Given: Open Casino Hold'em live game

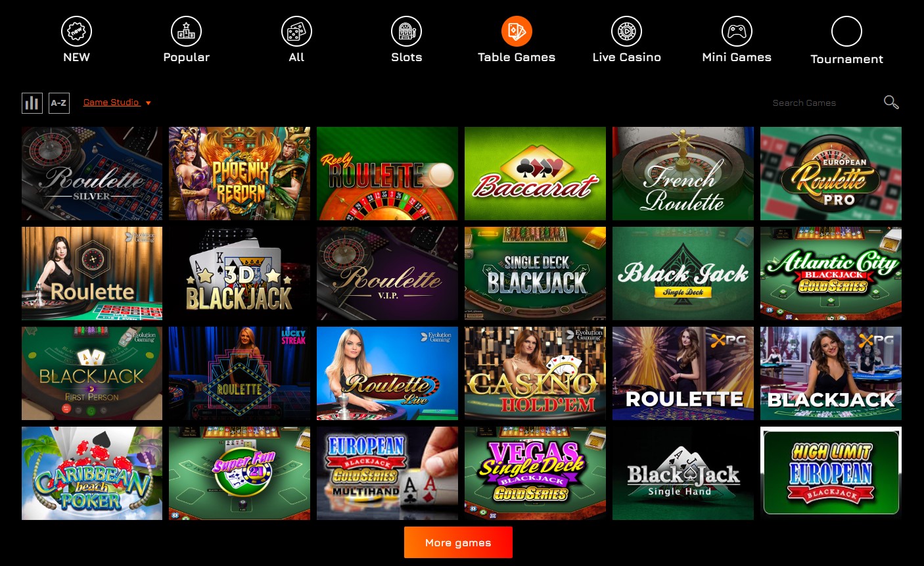Looking at the screenshot, I should tap(535, 373).
